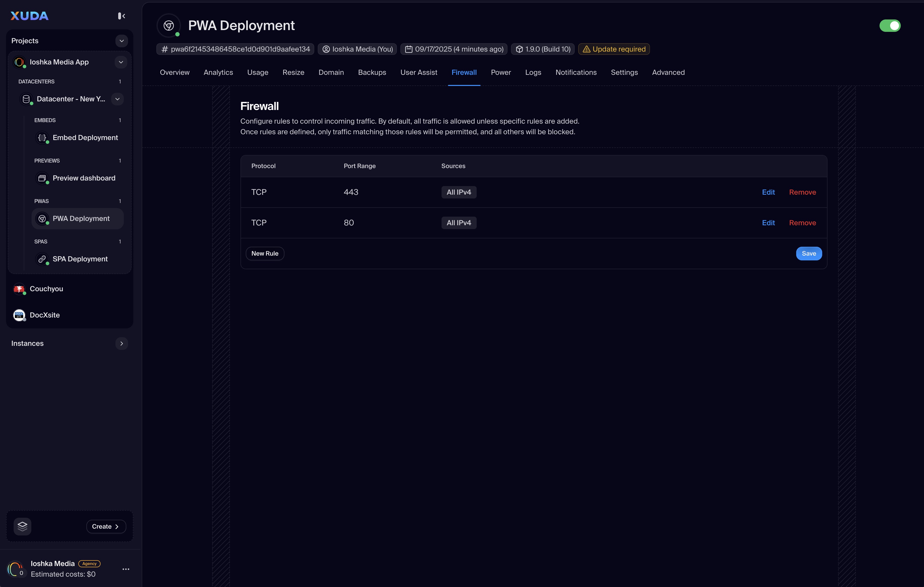Screen dimensions: 924x587
Task: Switch to the Backups tab
Action: [x=372, y=73]
